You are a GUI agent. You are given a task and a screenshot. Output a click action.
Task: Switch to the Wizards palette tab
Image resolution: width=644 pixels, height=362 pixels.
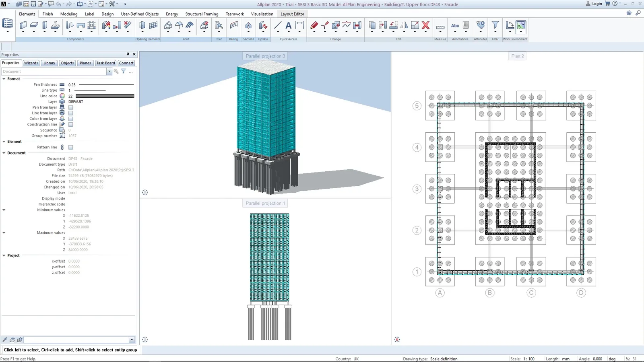31,63
